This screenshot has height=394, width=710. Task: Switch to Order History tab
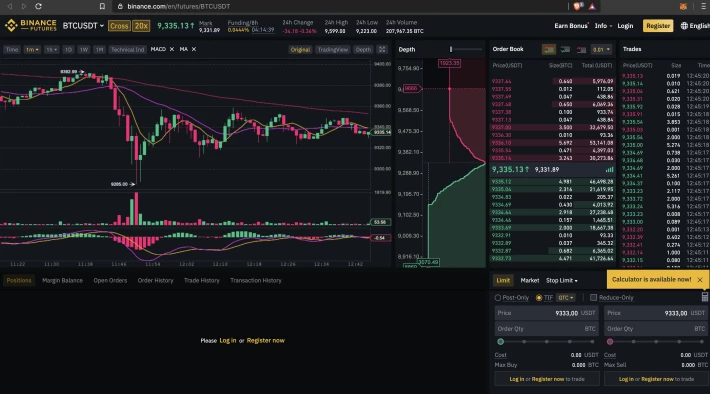(155, 280)
